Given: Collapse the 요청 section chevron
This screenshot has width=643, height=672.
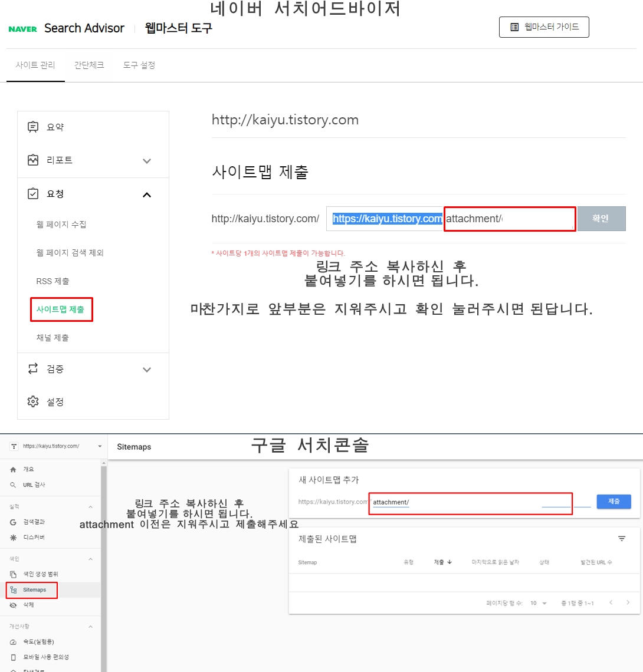Looking at the screenshot, I should pos(147,195).
